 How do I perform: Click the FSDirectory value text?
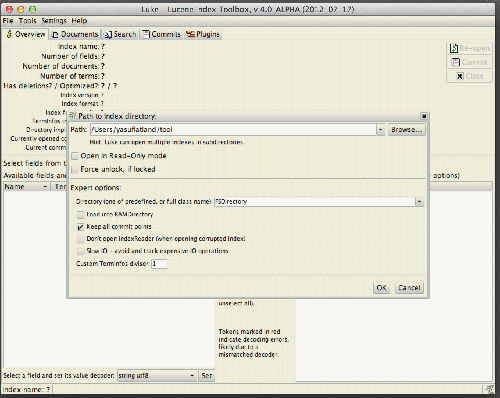(x=231, y=202)
